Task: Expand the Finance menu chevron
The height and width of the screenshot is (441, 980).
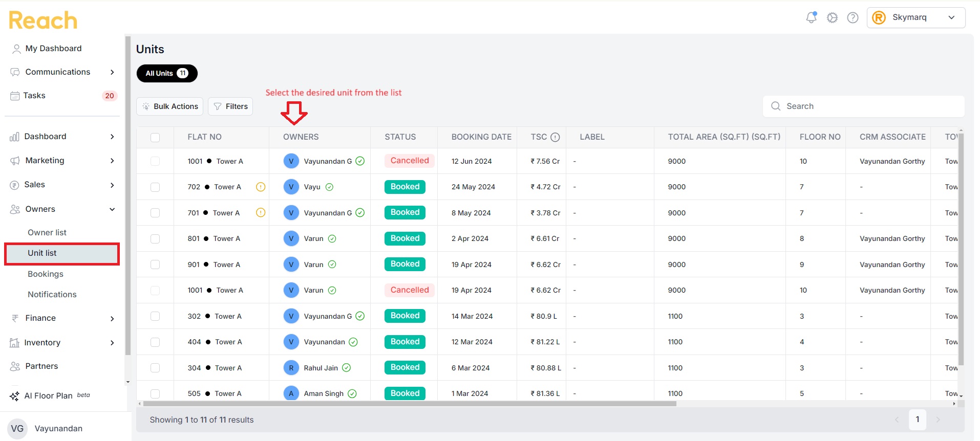Action: point(112,319)
